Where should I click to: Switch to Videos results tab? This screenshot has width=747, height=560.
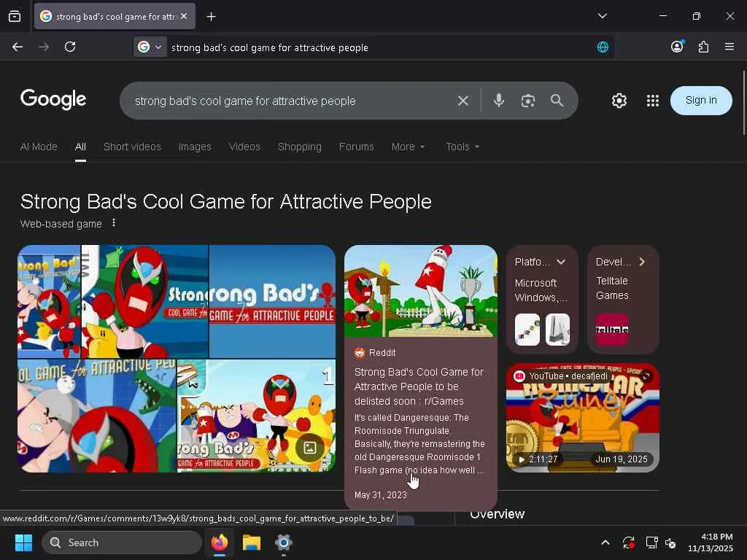coord(244,147)
